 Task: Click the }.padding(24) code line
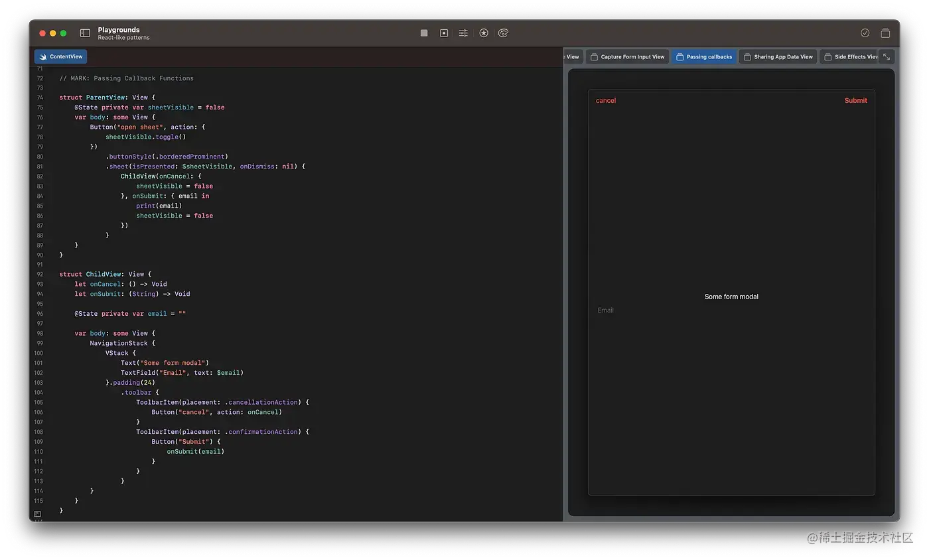(130, 383)
